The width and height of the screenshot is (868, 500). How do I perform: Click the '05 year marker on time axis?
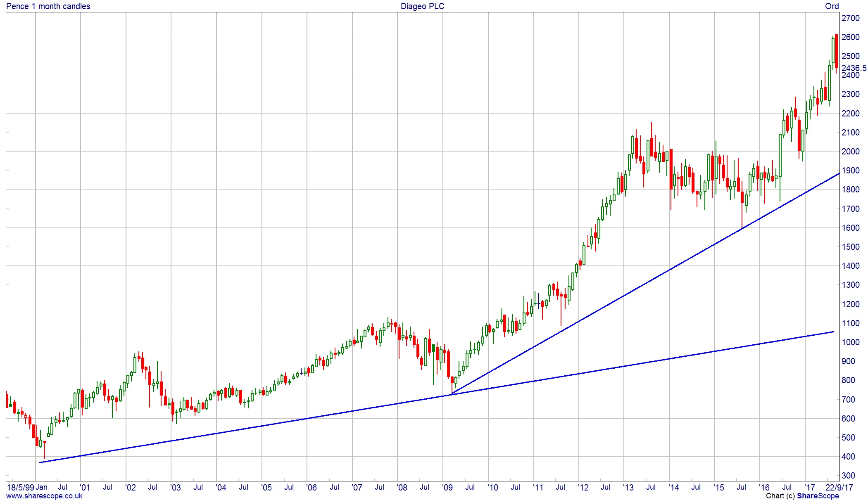[x=266, y=488]
